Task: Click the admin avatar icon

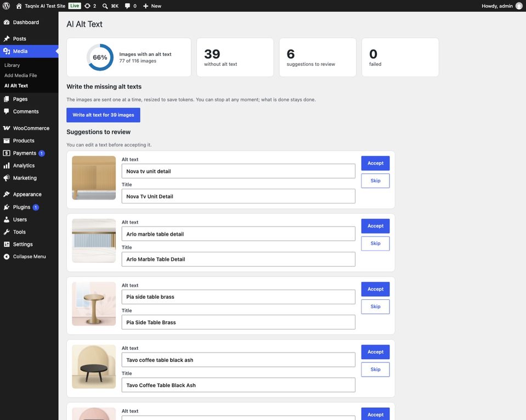Action: [519, 6]
